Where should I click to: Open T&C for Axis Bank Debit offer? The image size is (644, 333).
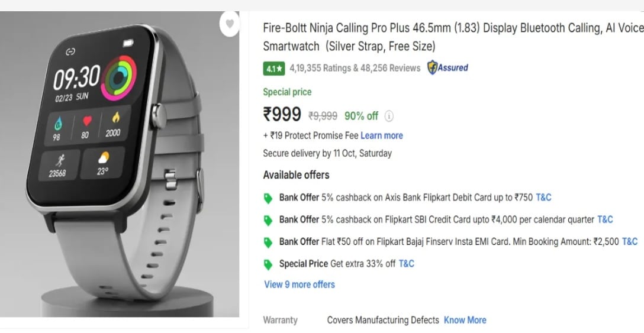click(x=543, y=198)
